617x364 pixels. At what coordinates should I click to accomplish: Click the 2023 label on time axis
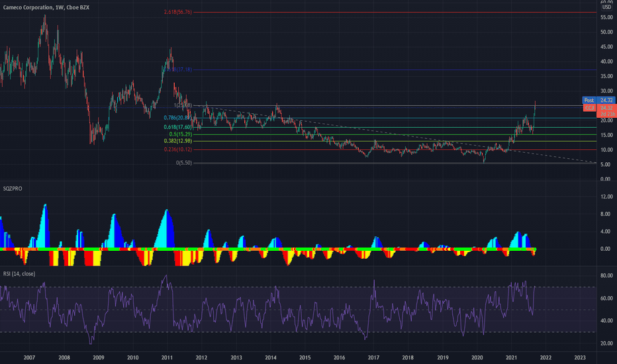(x=580, y=357)
